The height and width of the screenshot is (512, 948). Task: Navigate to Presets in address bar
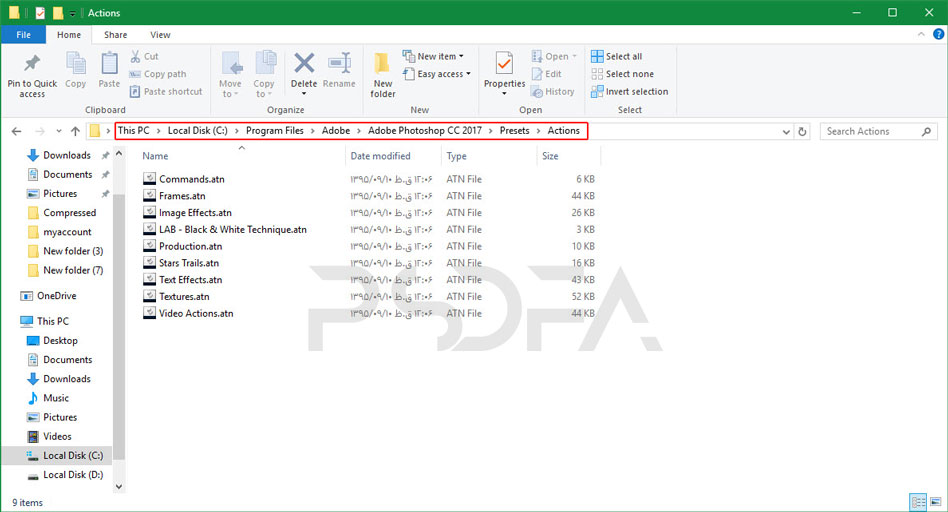click(x=515, y=131)
